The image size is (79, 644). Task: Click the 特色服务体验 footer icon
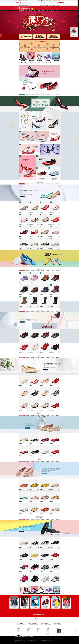(42, 624)
